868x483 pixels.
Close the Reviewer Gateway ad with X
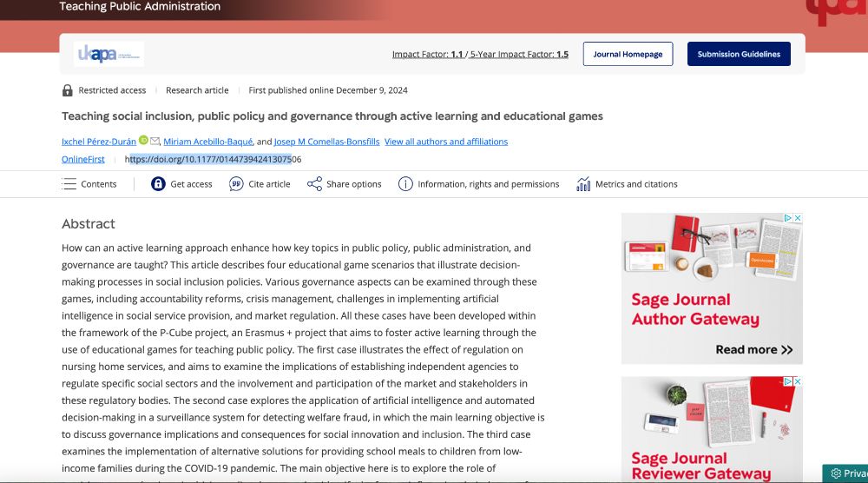tap(798, 381)
